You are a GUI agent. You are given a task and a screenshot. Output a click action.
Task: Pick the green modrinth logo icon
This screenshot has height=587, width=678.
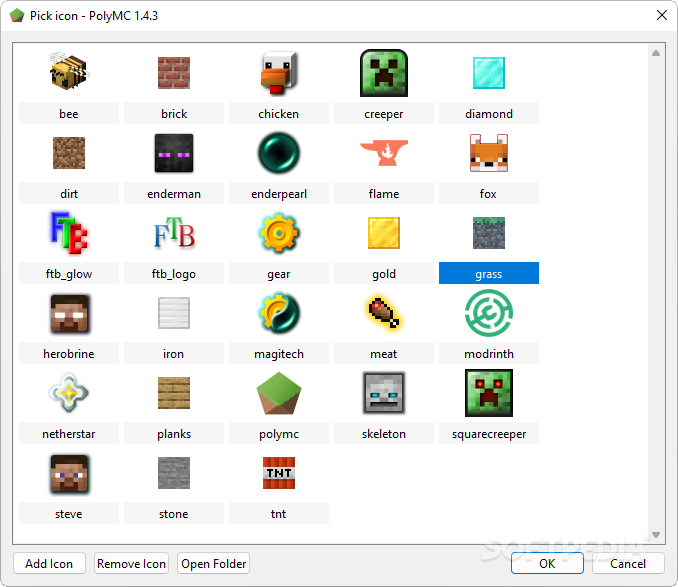489,313
